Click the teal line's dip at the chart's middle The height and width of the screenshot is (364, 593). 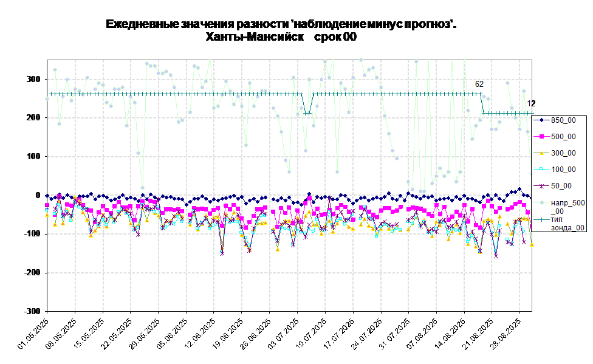[x=307, y=113]
